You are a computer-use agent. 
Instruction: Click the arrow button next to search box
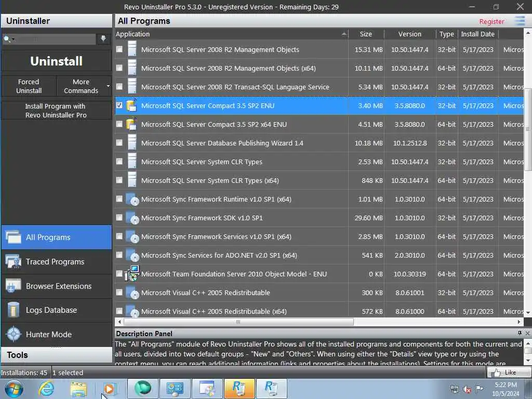(103, 38)
